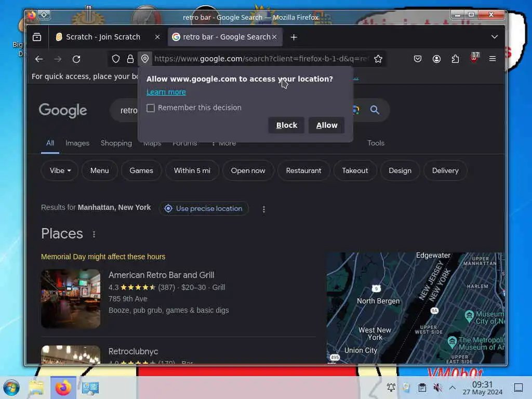Click the Manhattan map preview
Viewport: 532px width, 399px height.
(x=415, y=308)
